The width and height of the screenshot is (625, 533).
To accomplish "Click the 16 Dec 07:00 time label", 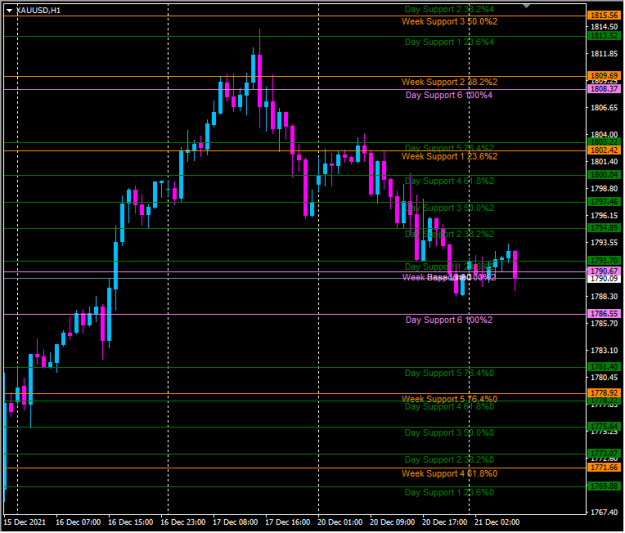I will [78, 523].
